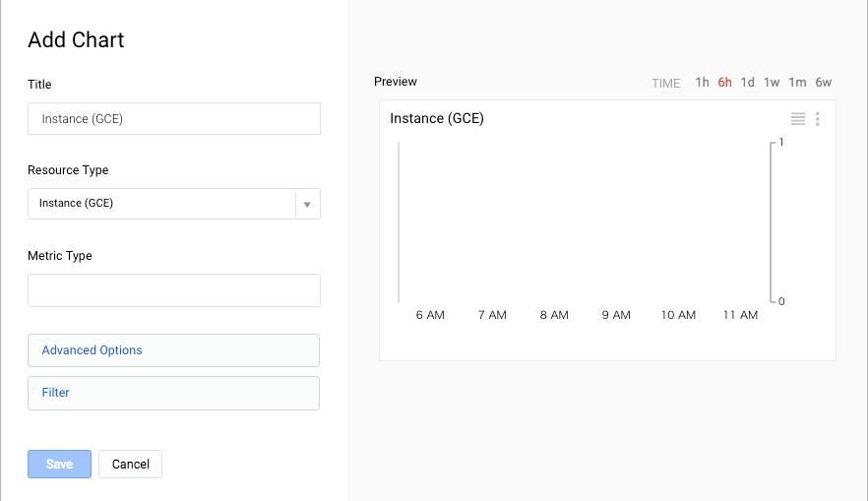The width and height of the screenshot is (868, 501).
Task: Click the 9 AM axis label
Action: (616, 315)
